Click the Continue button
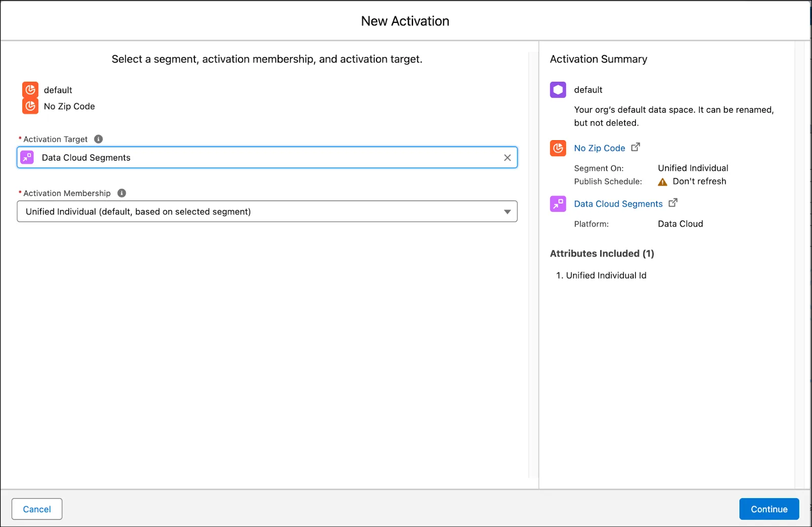Screen dimensions: 812x527 [769, 509]
